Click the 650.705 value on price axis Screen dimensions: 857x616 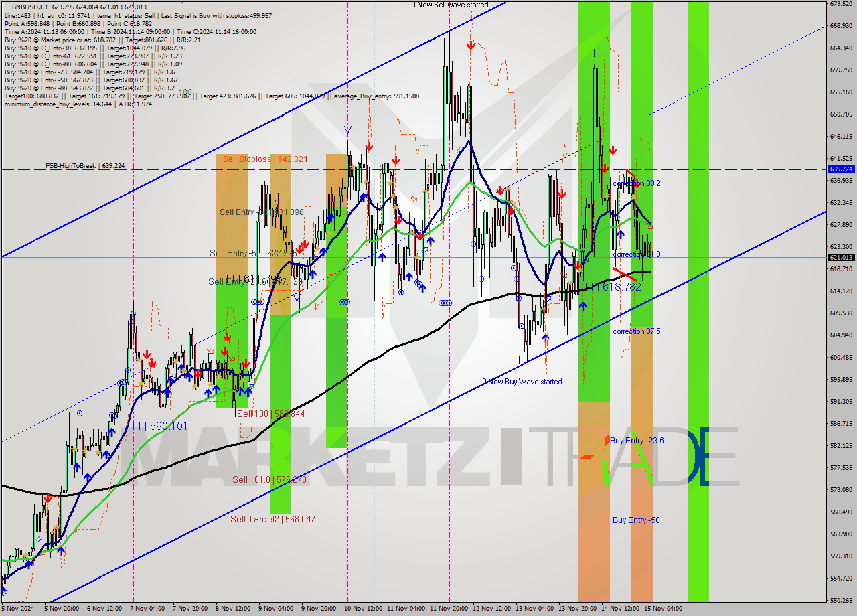pos(841,114)
